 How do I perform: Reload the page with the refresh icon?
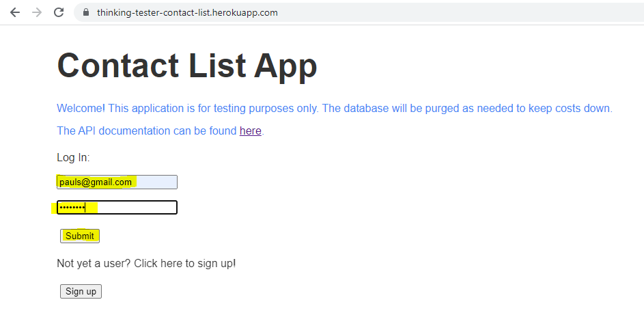point(59,12)
